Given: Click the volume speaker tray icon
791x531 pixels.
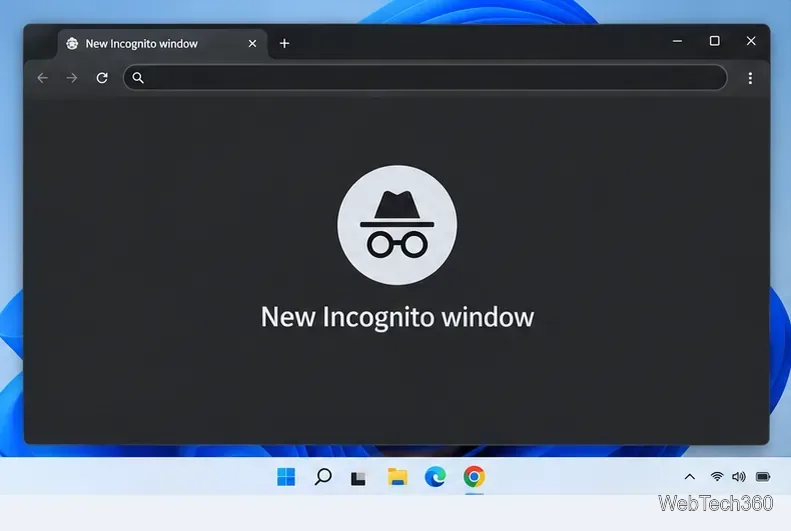Looking at the screenshot, I should click(x=739, y=477).
